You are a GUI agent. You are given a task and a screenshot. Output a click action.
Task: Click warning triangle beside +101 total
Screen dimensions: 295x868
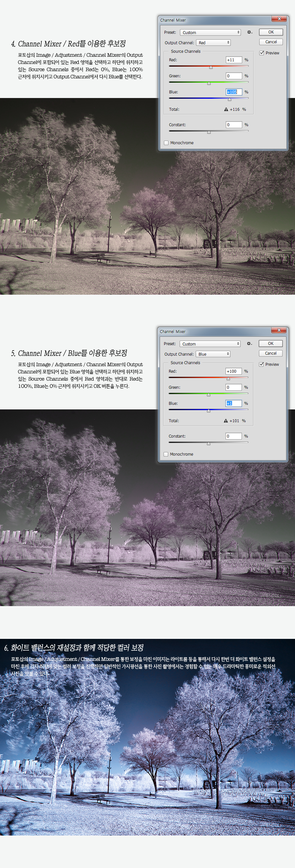coord(226,421)
